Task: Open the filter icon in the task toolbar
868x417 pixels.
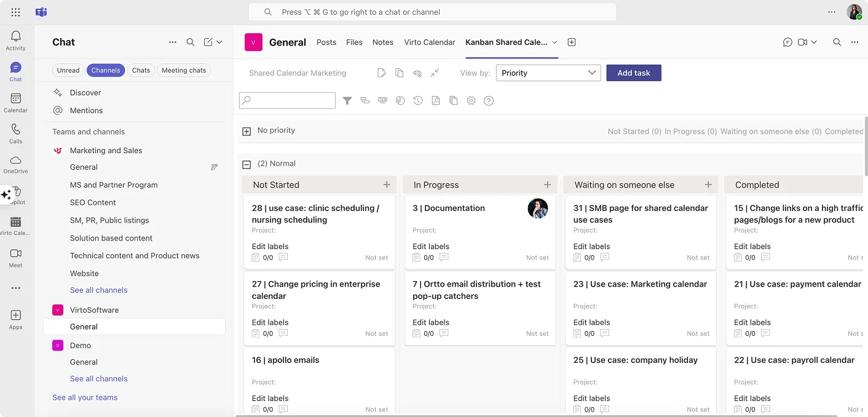Action: pos(347,100)
